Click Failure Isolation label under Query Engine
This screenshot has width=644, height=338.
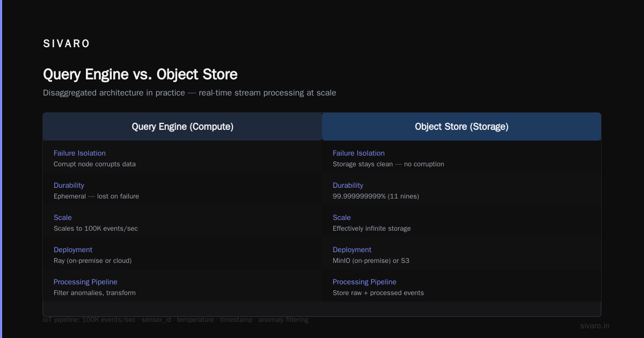[79, 153]
